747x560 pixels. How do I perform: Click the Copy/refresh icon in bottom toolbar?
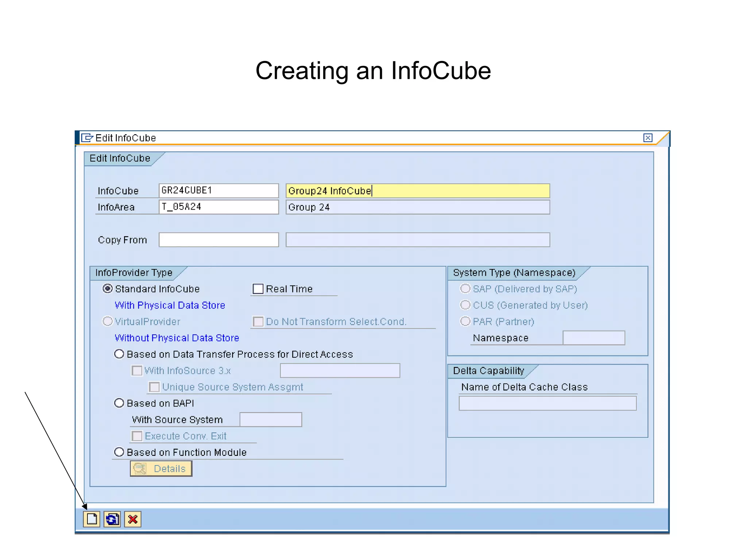click(x=112, y=519)
